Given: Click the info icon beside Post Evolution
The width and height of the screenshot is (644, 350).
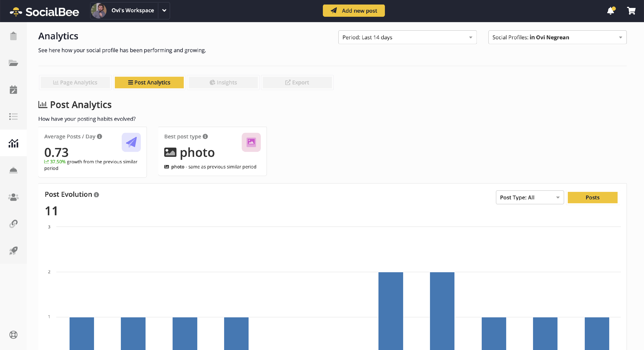Looking at the screenshot, I should [x=96, y=195].
